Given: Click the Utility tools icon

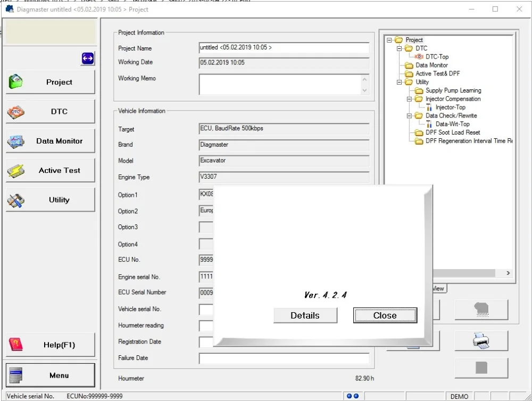Looking at the screenshot, I should coord(15,200).
